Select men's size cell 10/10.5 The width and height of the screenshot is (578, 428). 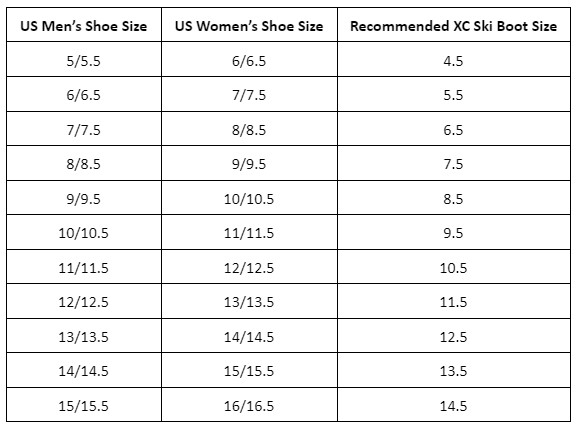pos(84,232)
